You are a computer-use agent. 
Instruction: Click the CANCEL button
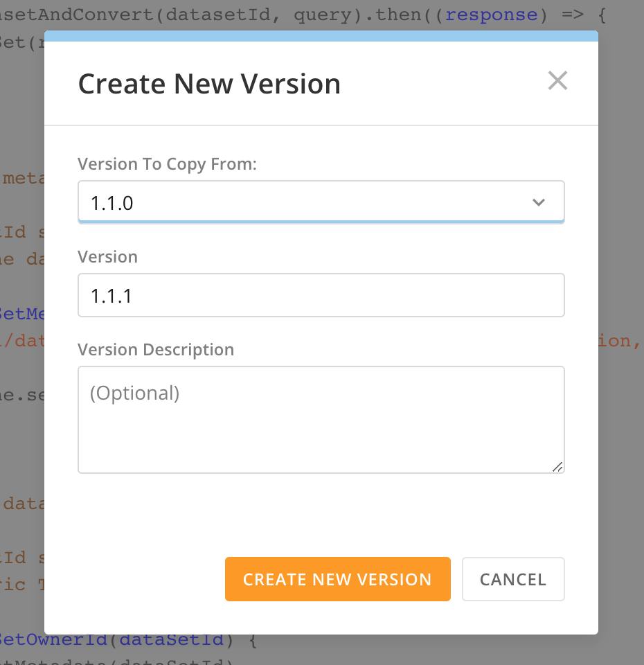point(513,579)
